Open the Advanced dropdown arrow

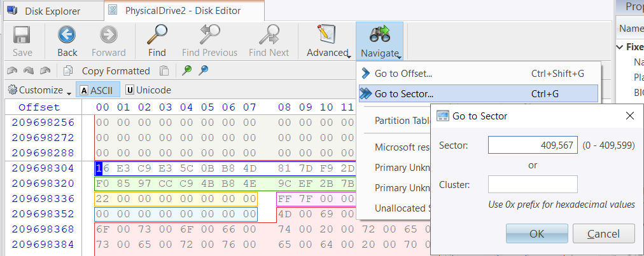[350, 56]
